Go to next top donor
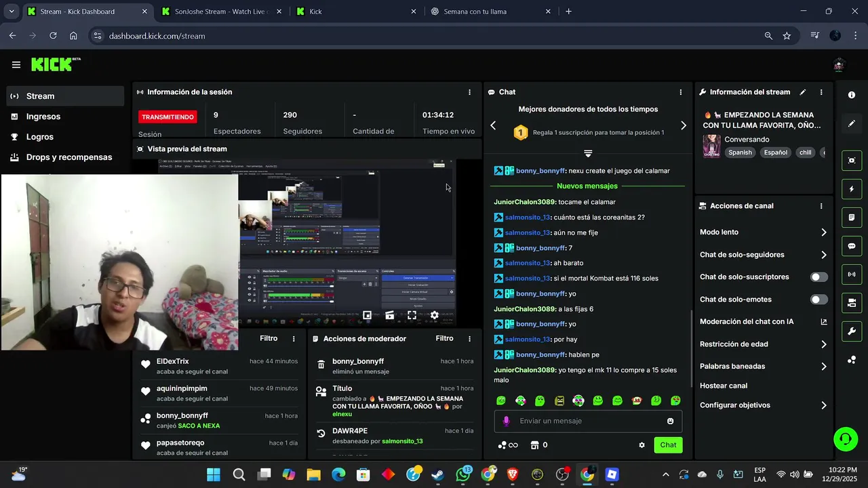The height and width of the screenshot is (488, 868). tap(684, 125)
